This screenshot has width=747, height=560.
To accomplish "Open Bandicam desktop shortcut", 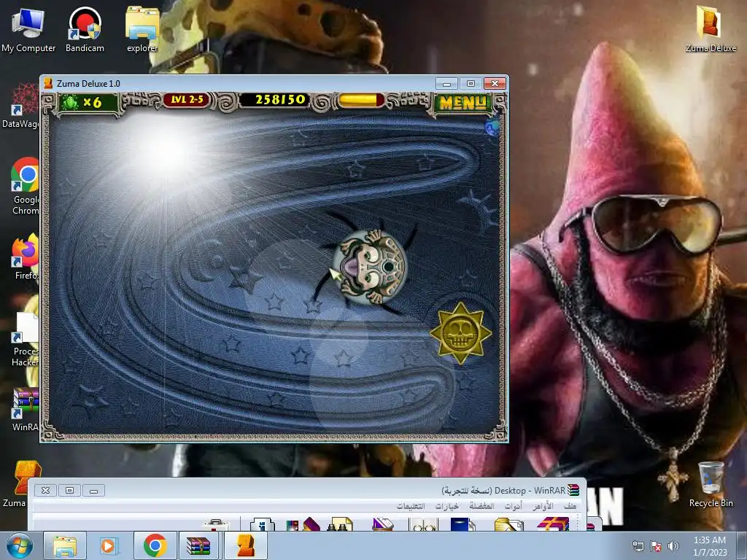I will (x=85, y=29).
